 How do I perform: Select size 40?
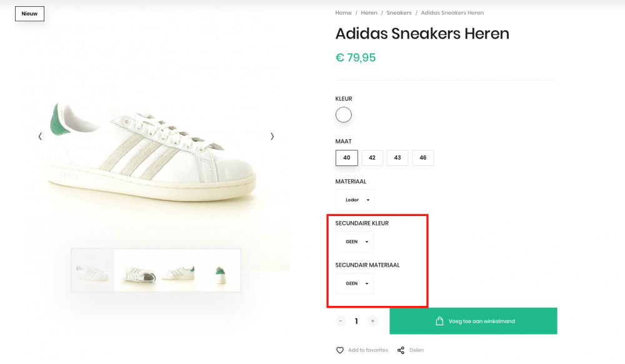point(347,158)
